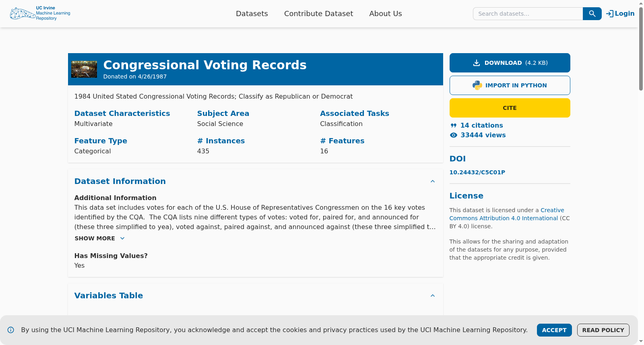This screenshot has width=644, height=345.
Task: Click Donated on 4/26/1987 text
Action: pos(135,76)
